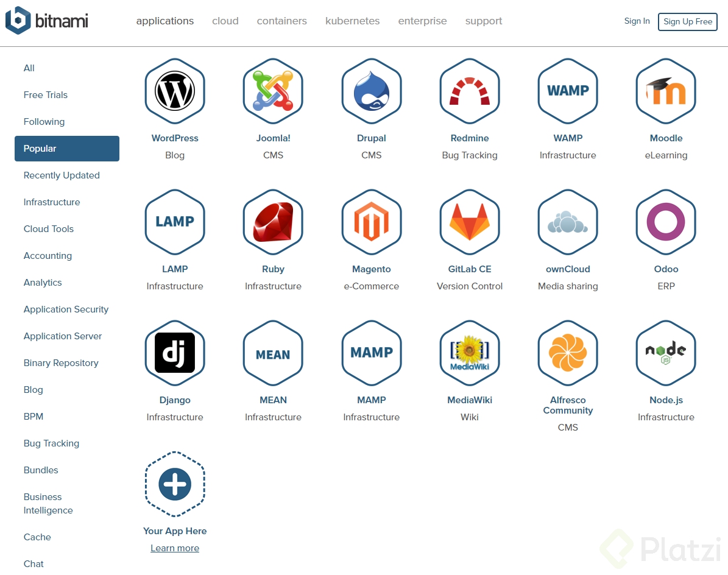This screenshot has height=575, width=728.
Task: Open the ownCloud cloud icon
Action: [x=568, y=222]
